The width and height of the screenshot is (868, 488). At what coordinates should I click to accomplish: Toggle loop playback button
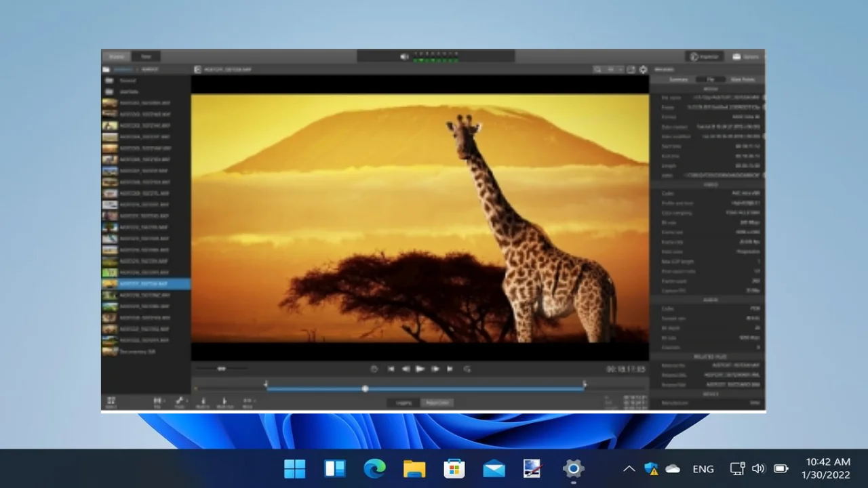pos(467,369)
